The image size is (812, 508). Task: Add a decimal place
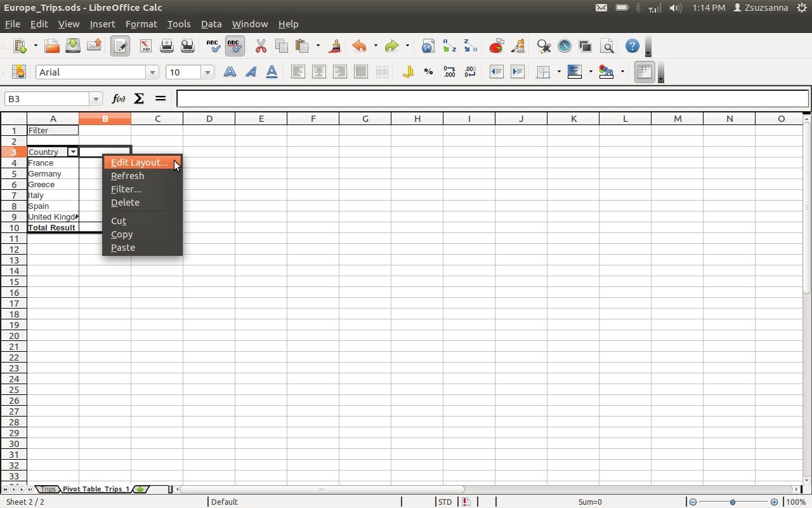450,72
